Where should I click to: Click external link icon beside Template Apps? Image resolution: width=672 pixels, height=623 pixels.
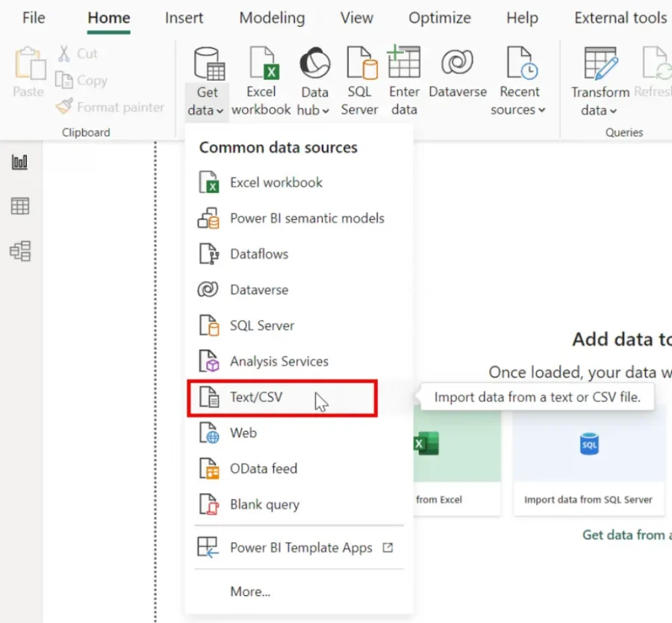(388, 548)
